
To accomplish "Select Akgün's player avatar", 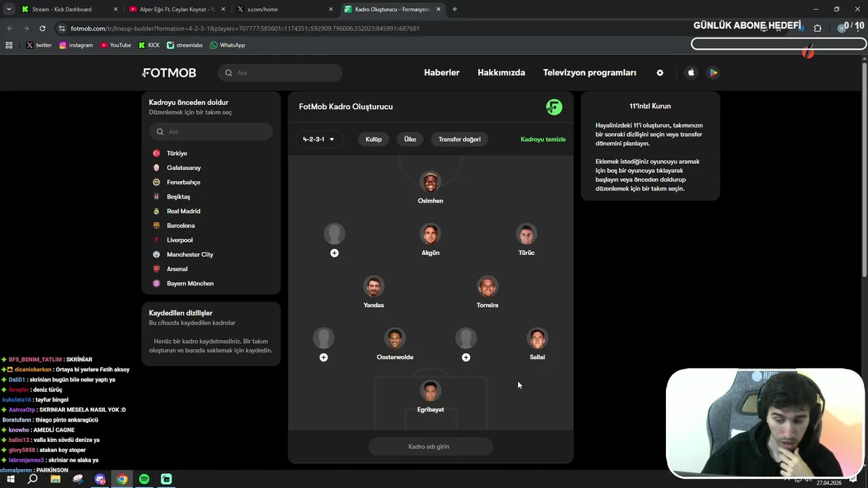I will [431, 235].
